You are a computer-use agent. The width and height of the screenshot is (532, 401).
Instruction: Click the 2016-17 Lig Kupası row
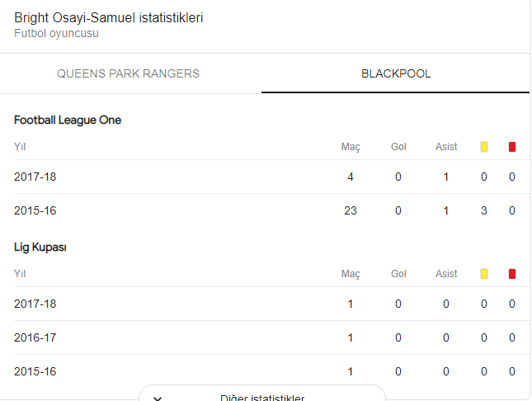click(x=265, y=337)
